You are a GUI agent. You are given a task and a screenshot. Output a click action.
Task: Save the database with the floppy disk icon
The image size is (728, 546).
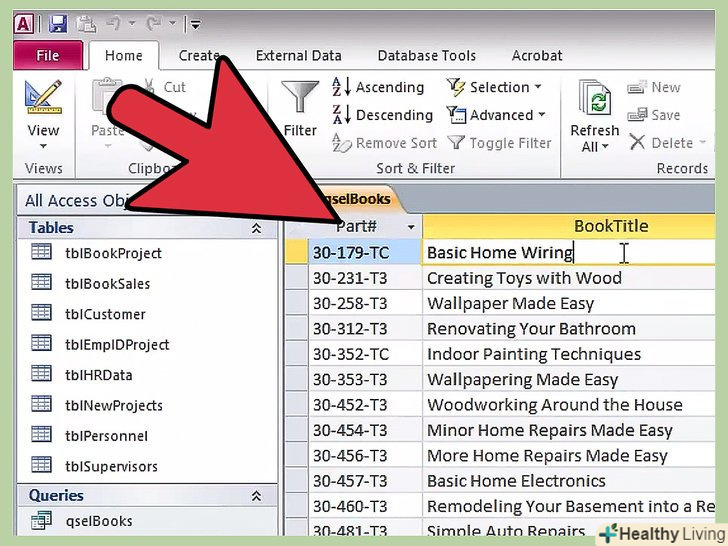58,23
